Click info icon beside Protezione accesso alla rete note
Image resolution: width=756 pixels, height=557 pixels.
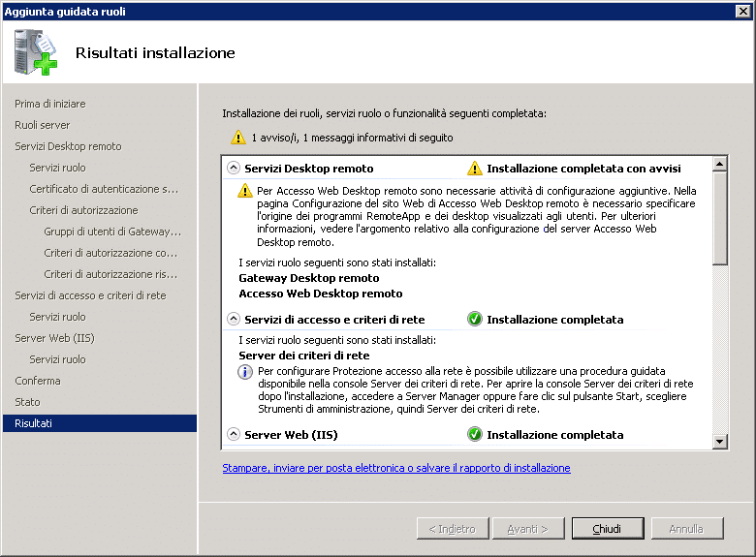click(245, 372)
